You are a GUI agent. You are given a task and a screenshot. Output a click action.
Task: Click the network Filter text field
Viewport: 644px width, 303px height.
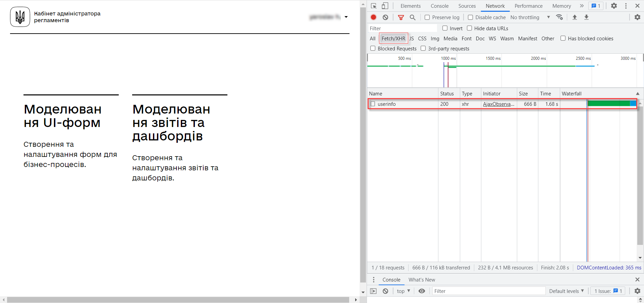402,29
